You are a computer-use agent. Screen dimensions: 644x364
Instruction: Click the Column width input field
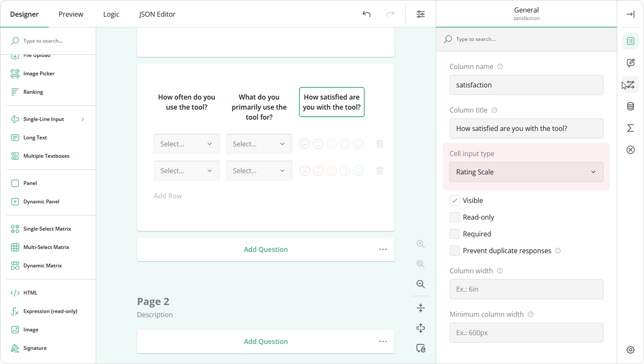pyautogui.click(x=526, y=289)
